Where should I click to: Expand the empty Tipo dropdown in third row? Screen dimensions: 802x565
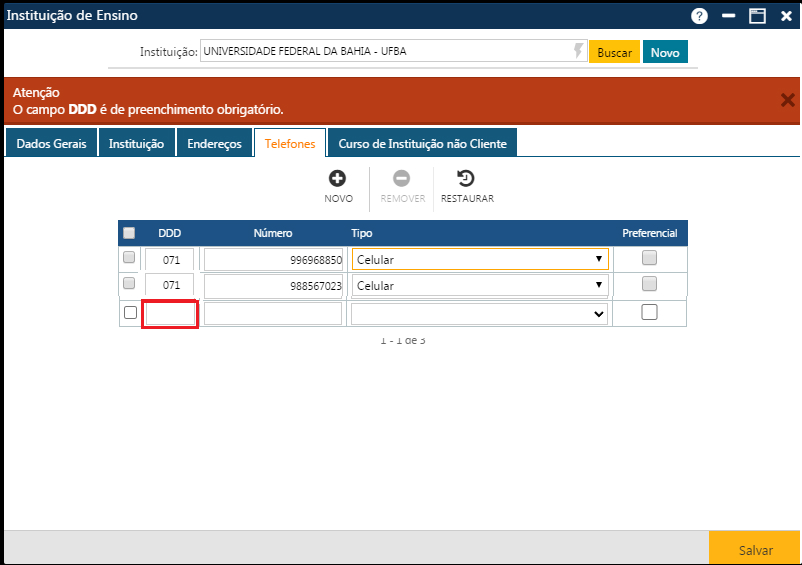click(x=479, y=313)
